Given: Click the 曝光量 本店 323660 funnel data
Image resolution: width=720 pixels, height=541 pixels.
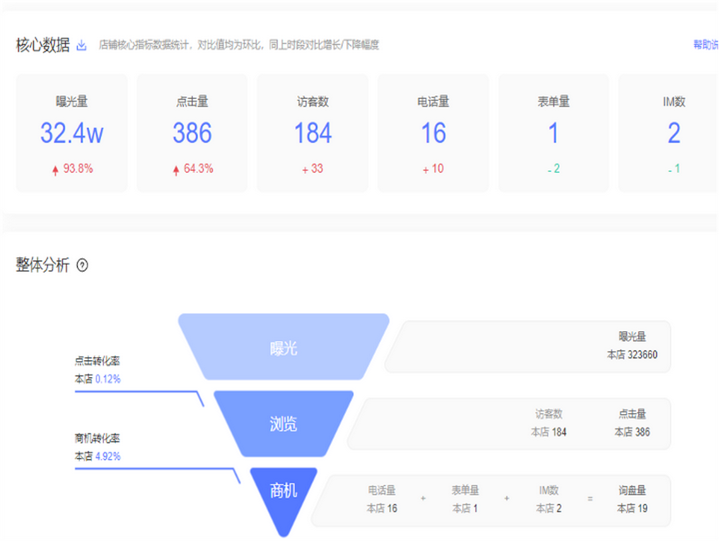Looking at the screenshot, I should (632, 347).
